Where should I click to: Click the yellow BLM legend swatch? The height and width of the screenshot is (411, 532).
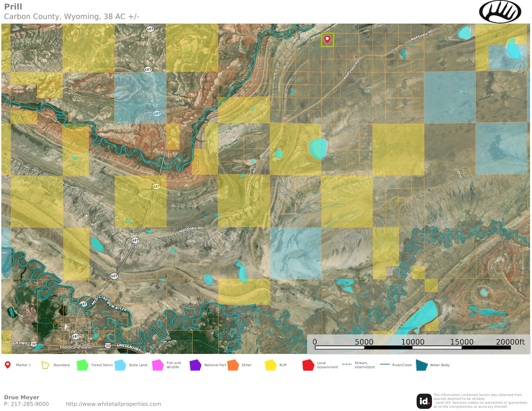click(271, 365)
